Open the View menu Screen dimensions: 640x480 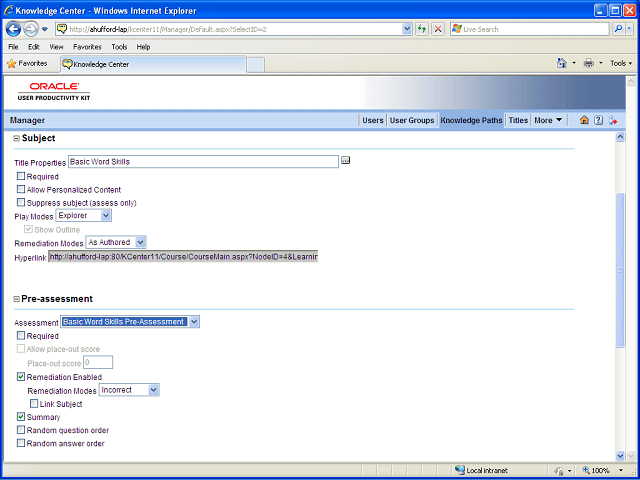pos(56,47)
